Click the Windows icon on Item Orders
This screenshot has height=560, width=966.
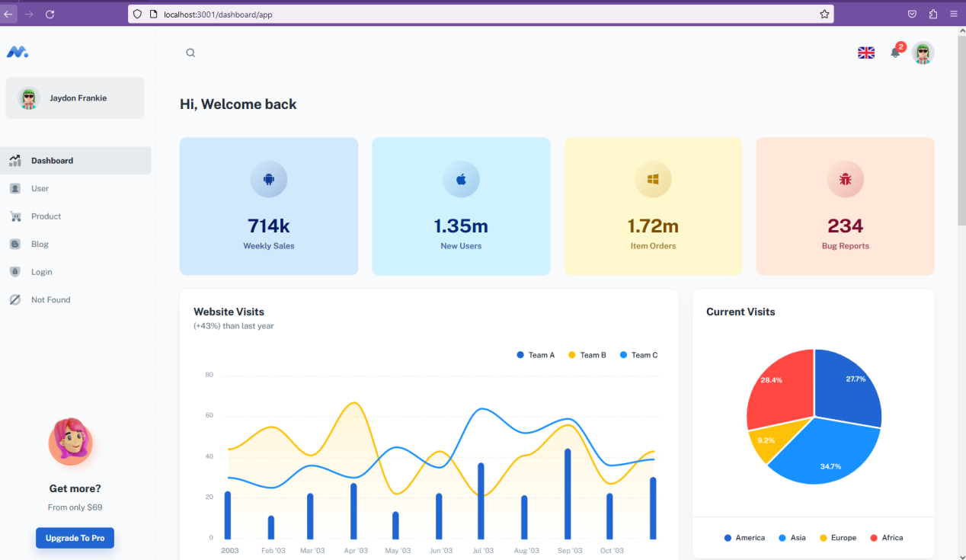[x=653, y=180]
